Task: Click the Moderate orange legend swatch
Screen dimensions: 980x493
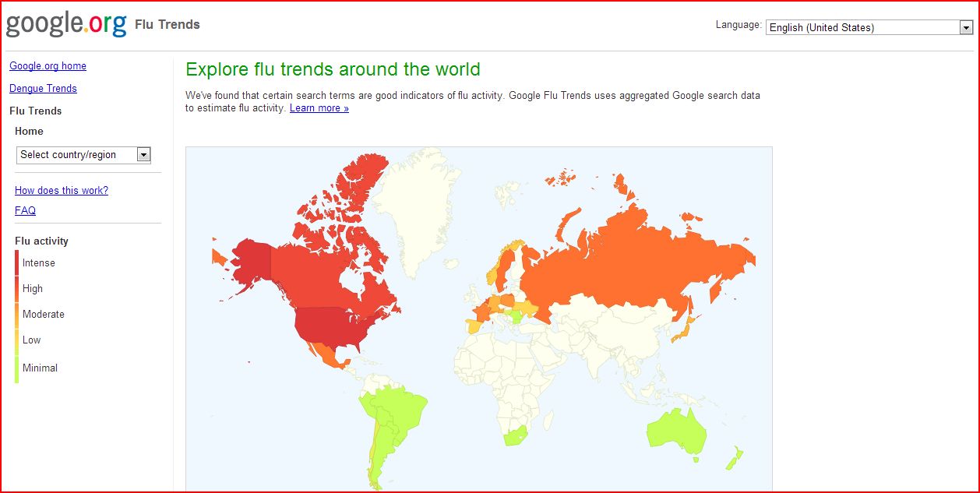Action: [17, 315]
